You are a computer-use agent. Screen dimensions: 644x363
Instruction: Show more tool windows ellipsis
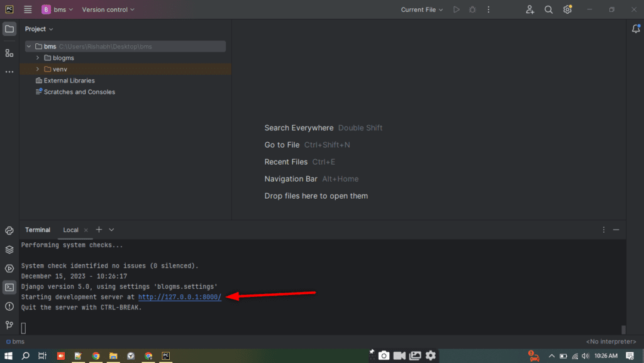coord(9,72)
